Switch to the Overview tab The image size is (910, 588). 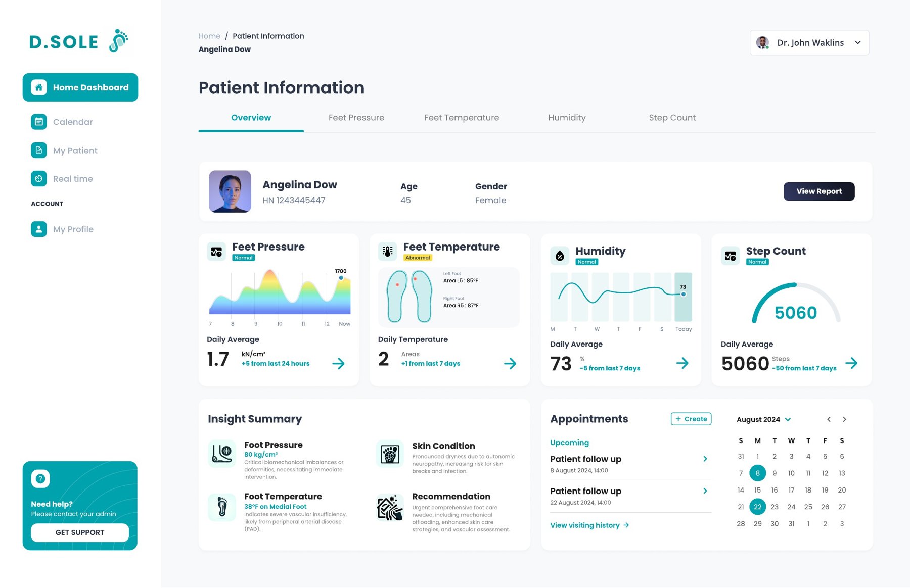coord(251,118)
